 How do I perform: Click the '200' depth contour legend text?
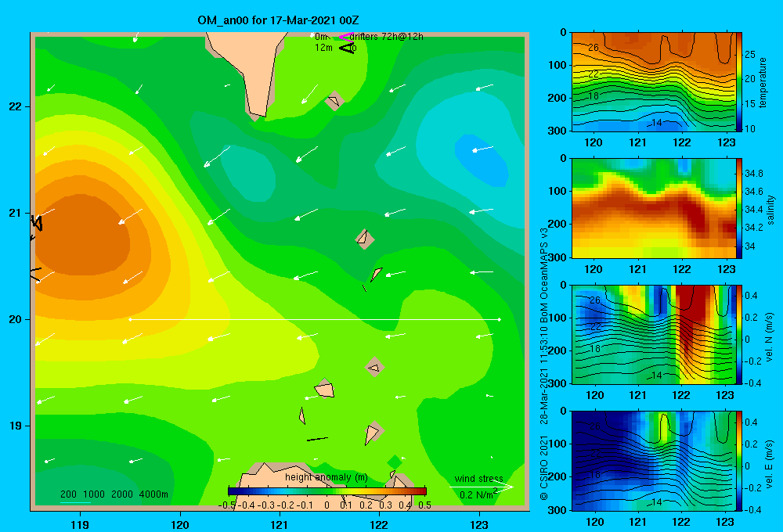(x=68, y=494)
